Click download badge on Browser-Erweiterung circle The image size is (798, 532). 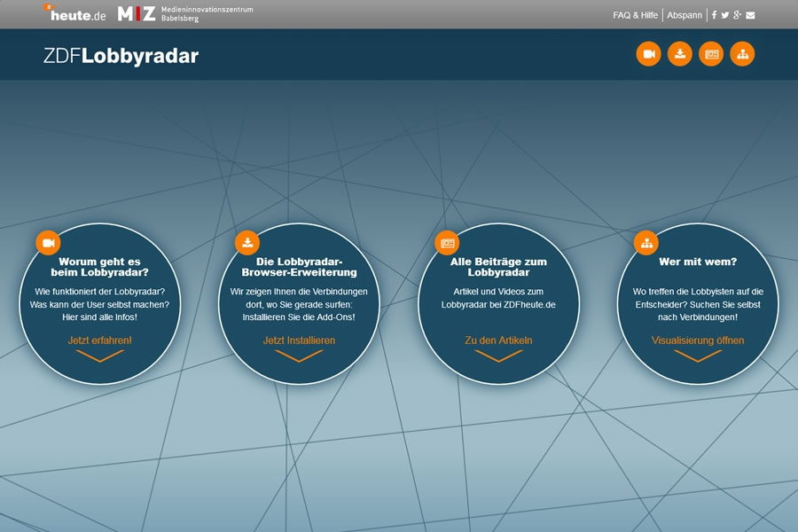[x=247, y=243]
